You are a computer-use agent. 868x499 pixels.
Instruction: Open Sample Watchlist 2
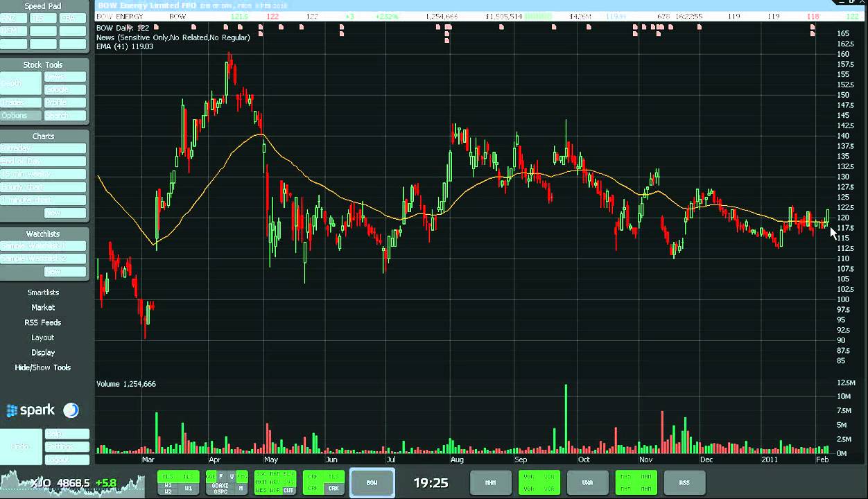coord(43,259)
